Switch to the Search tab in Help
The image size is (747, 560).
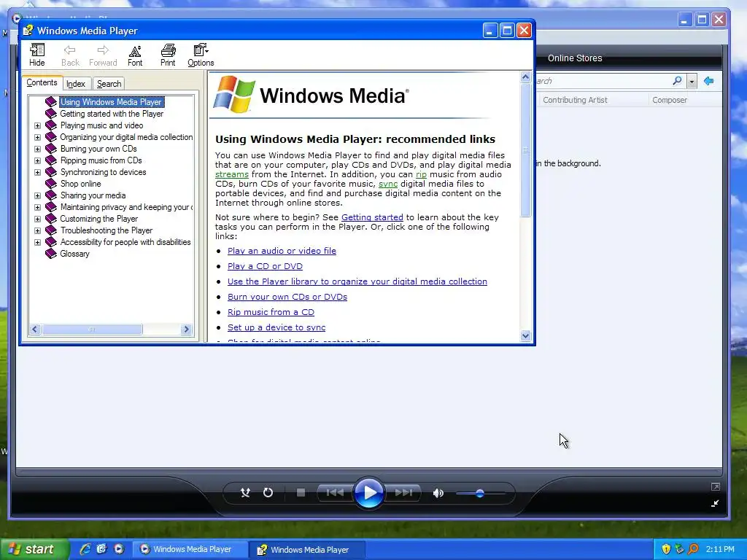(x=109, y=84)
